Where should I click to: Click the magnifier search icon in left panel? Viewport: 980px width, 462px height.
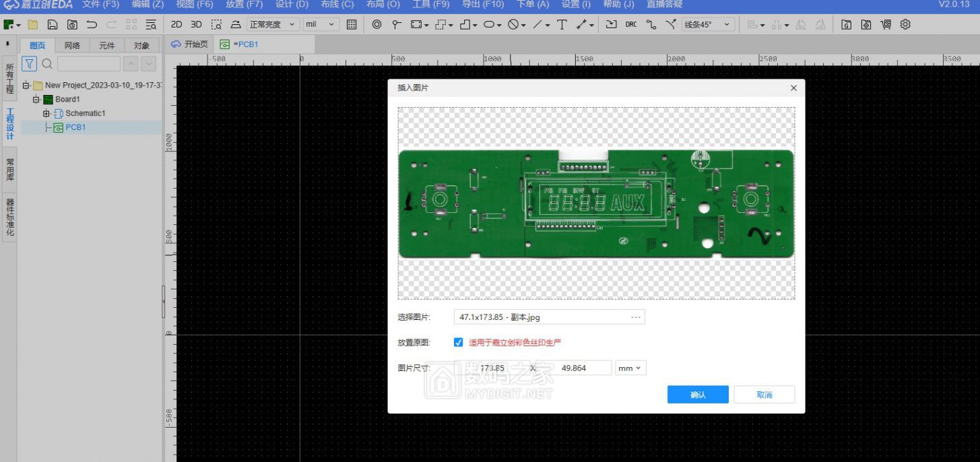[x=47, y=63]
